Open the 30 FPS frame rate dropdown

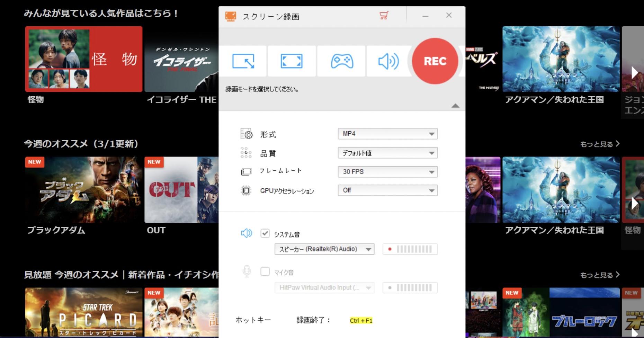click(387, 171)
